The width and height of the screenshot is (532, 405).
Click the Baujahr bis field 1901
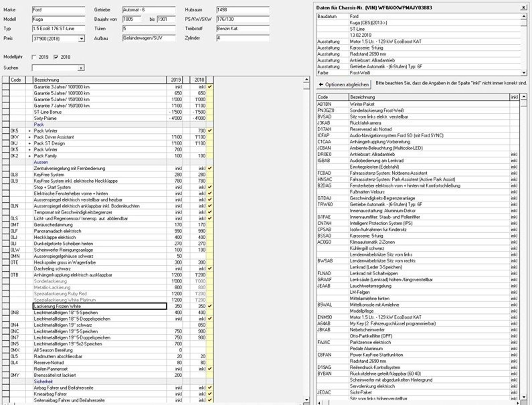(x=166, y=19)
